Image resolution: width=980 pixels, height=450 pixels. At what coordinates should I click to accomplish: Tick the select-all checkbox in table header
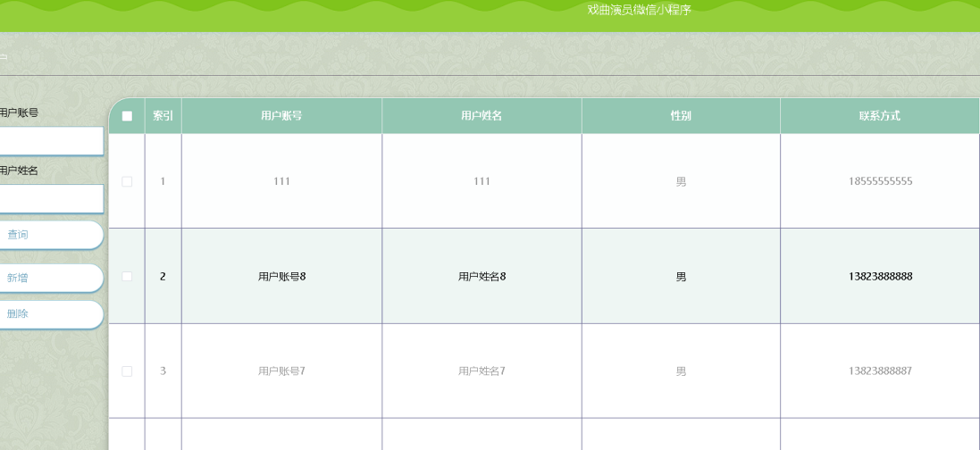coord(127,116)
